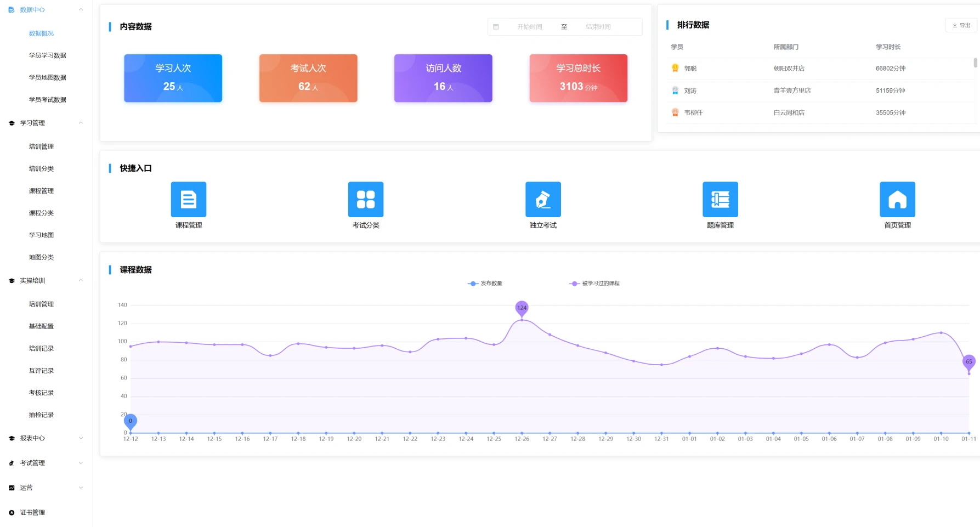Click the 0 marker at 12-12
The width and height of the screenshot is (980, 527).
tap(131, 421)
